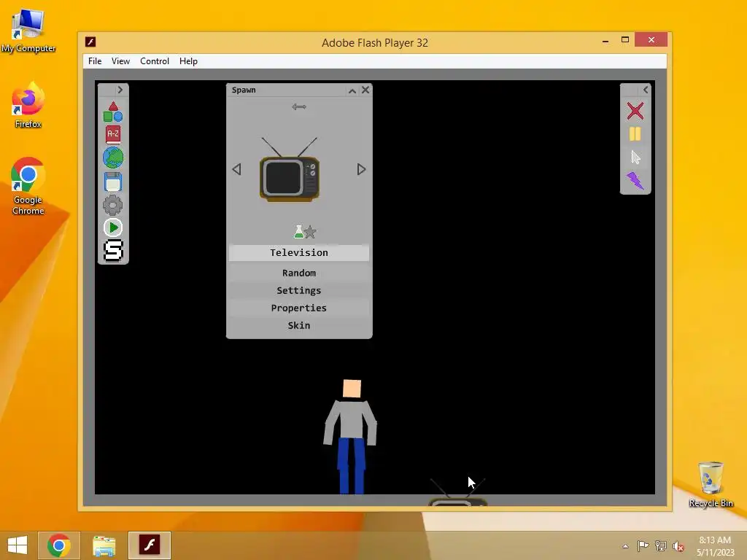This screenshot has height=560, width=747.
Task: Open the View menu
Action: pos(120,61)
